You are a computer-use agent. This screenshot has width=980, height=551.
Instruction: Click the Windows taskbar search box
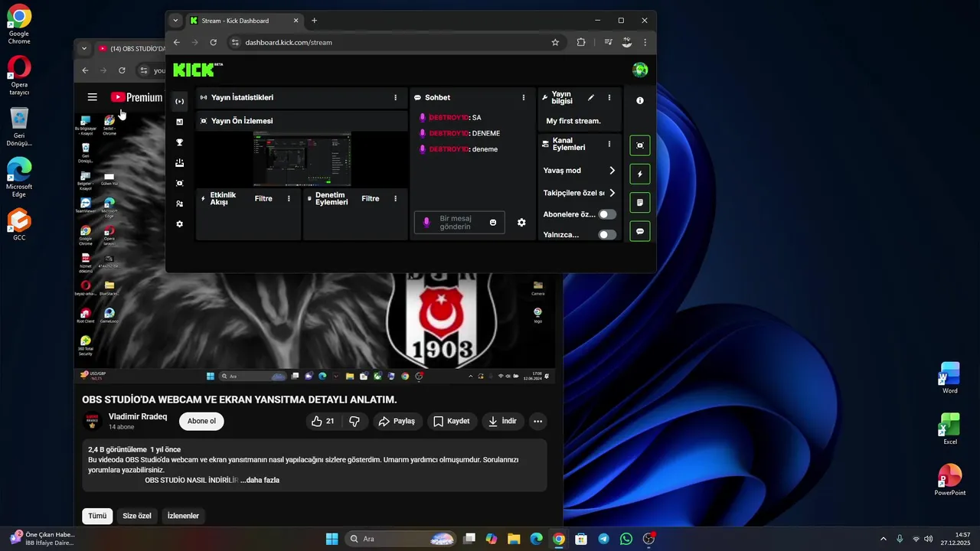(x=401, y=539)
